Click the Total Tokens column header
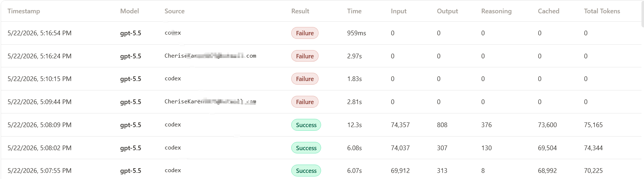The width and height of the screenshot is (644, 179). [x=602, y=11]
